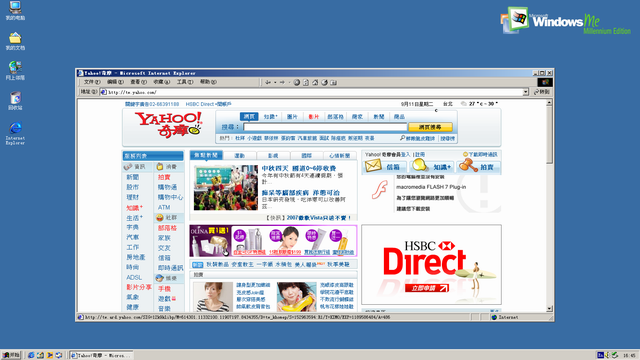Image resolution: width=640 pixels, height=360 pixels.
Task: Click the Refresh page toolbar icon
Action: click(306, 82)
